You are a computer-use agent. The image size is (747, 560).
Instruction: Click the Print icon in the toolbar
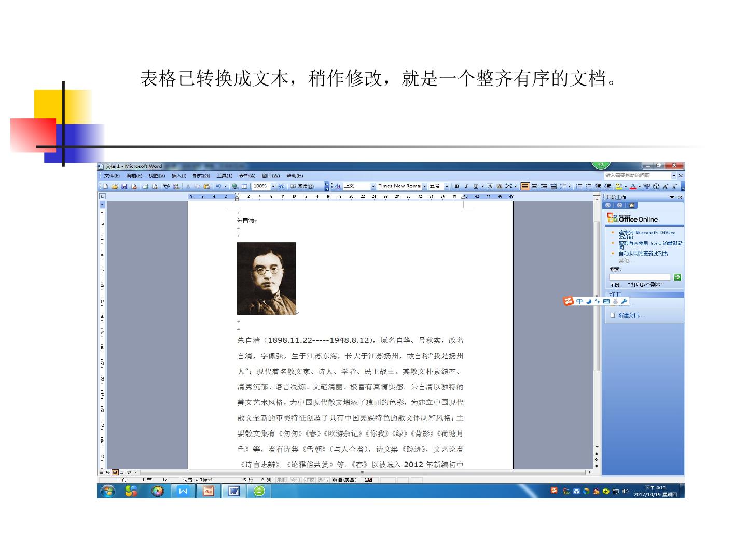pos(145,186)
